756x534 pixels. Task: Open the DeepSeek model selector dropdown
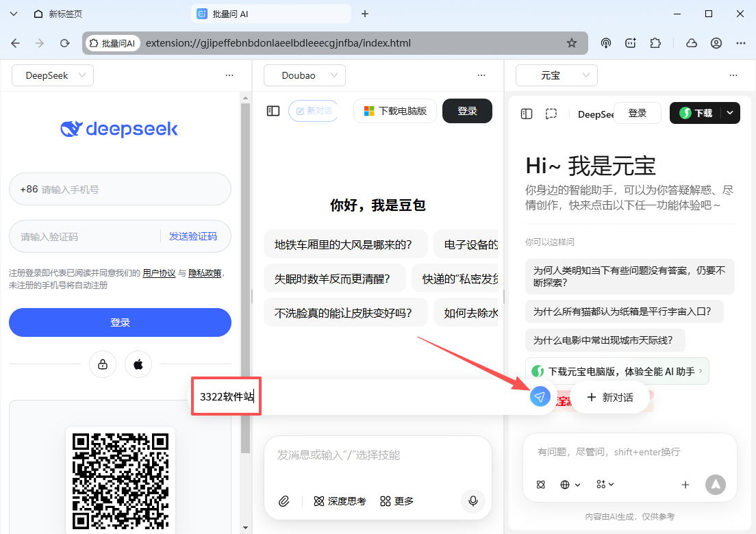point(53,75)
